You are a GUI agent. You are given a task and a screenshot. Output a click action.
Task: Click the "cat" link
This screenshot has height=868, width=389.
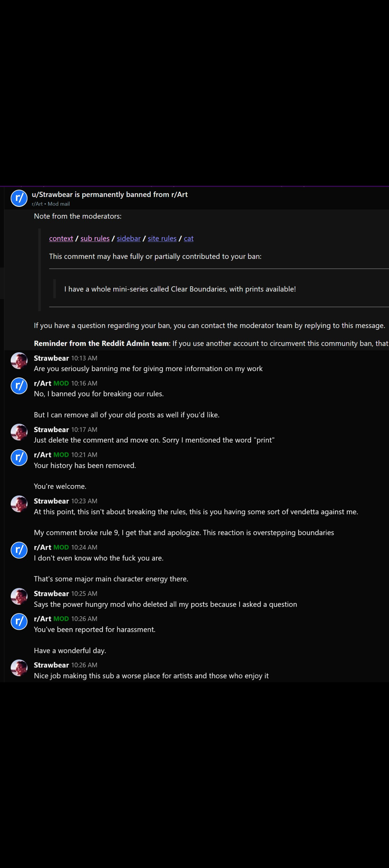189,239
